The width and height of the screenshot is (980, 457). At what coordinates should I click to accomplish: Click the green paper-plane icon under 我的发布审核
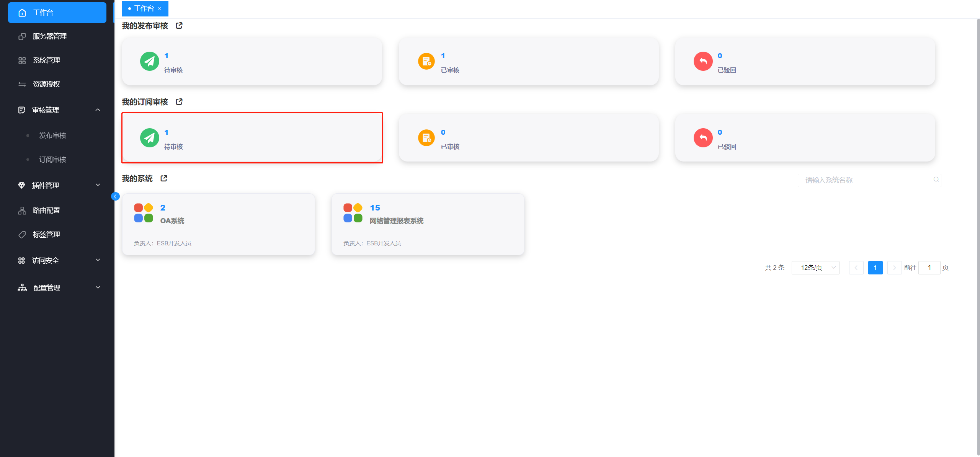(x=150, y=61)
